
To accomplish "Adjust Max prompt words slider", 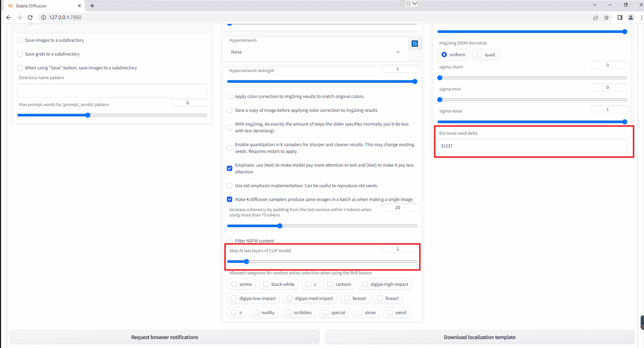I will (x=112, y=115).
